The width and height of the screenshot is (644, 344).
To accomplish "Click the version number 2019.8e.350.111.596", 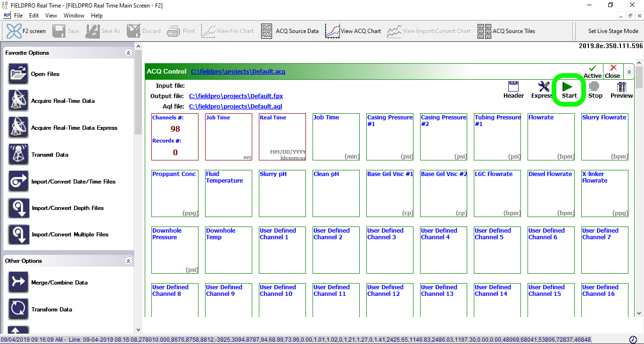I will [x=611, y=46].
